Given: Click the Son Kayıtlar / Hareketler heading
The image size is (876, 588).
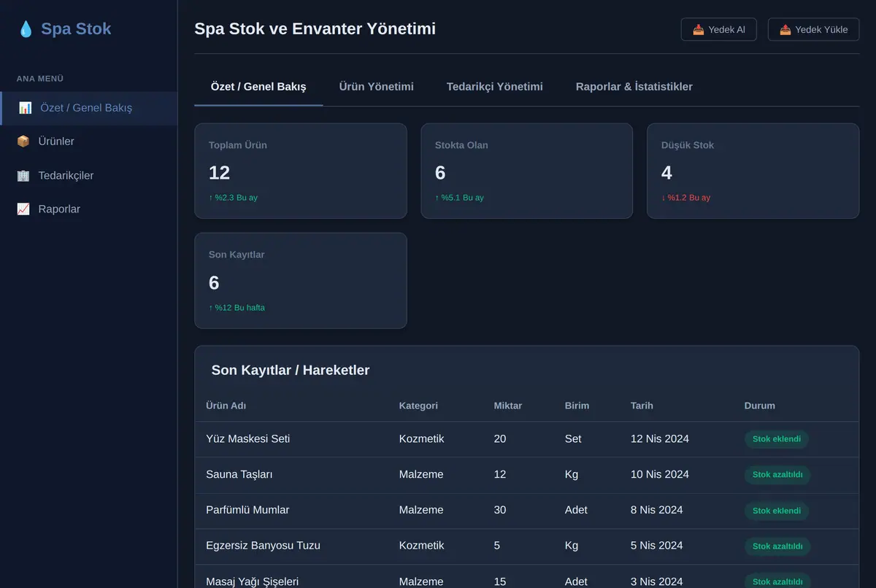Looking at the screenshot, I should click(x=291, y=371).
